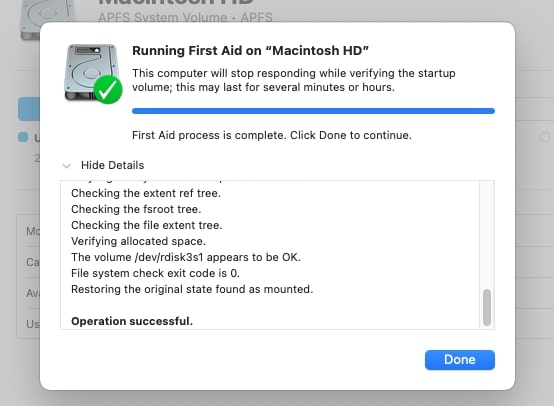The width and height of the screenshot is (554, 406).
Task: Click the Done button
Action: [460, 360]
